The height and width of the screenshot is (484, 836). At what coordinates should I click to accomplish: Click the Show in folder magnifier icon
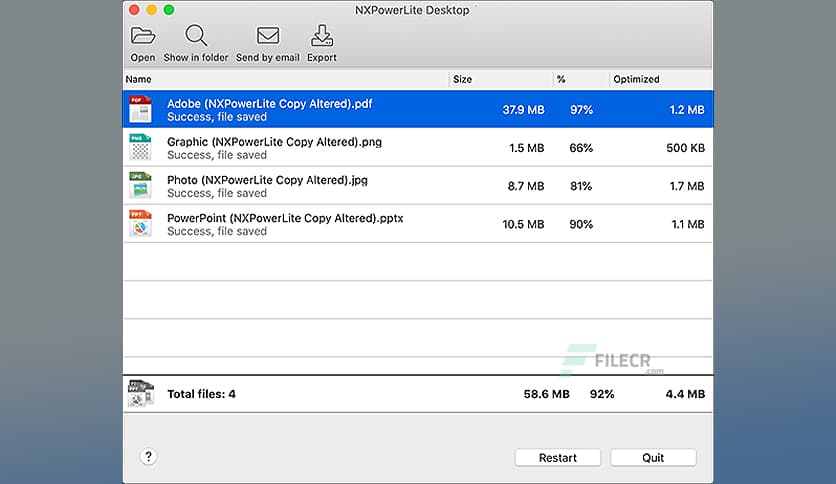[196, 36]
